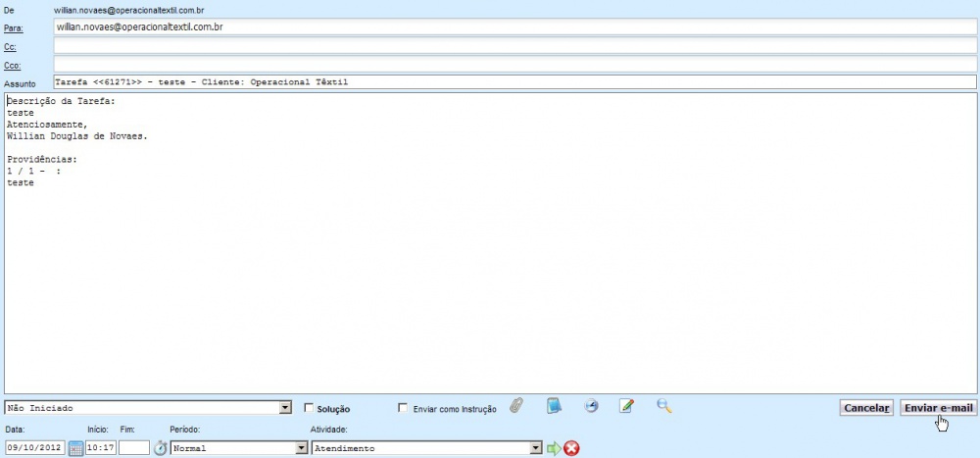Click the Fim end time field
Image resolution: width=980 pixels, height=458 pixels.
[x=134, y=448]
